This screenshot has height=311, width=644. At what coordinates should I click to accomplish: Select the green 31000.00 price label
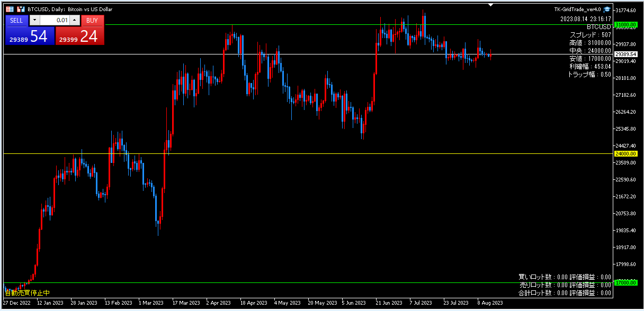coord(625,25)
